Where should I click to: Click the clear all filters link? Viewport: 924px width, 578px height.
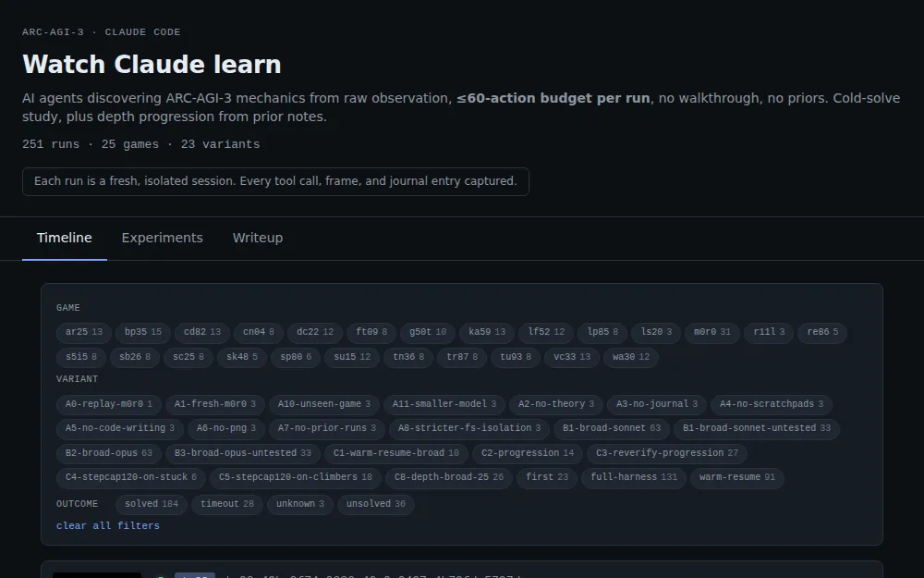click(x=108, y=526)
